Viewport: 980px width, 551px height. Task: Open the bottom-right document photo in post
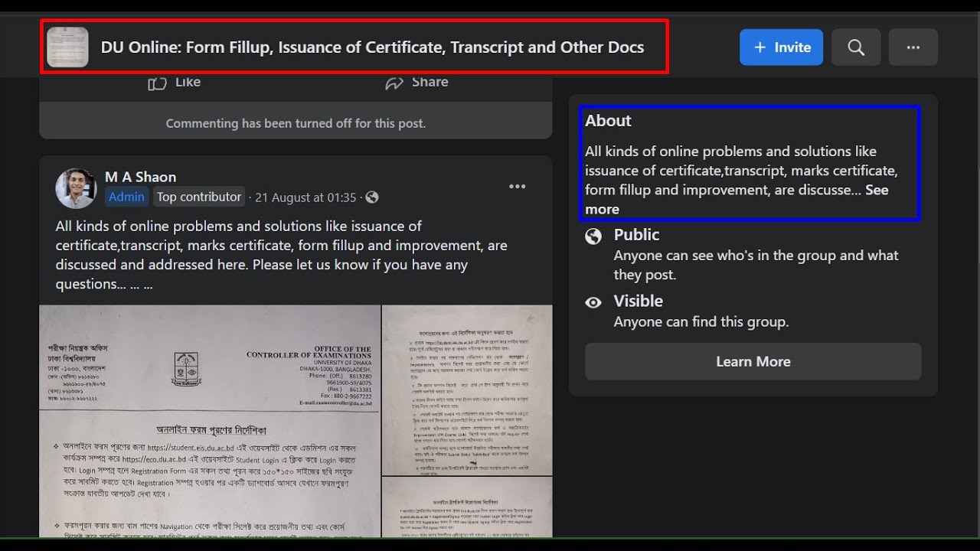pyautogui.click(x=467, y=507)
